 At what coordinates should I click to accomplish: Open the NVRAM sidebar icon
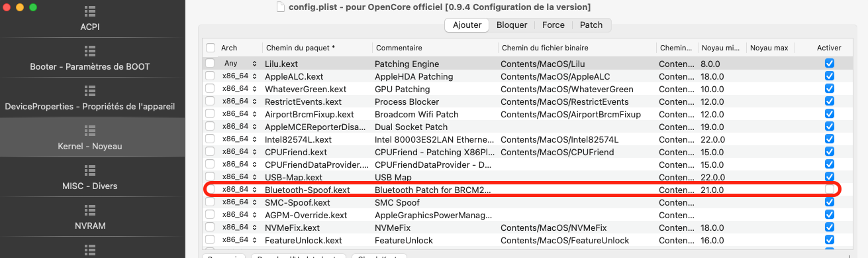[x=90, y=210]
